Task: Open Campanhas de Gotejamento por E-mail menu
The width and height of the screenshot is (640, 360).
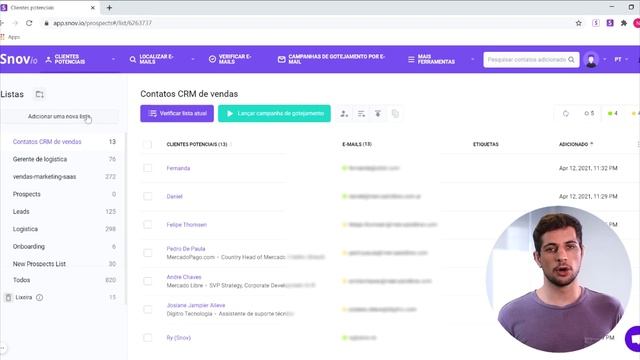Action: tap(331, 59)
